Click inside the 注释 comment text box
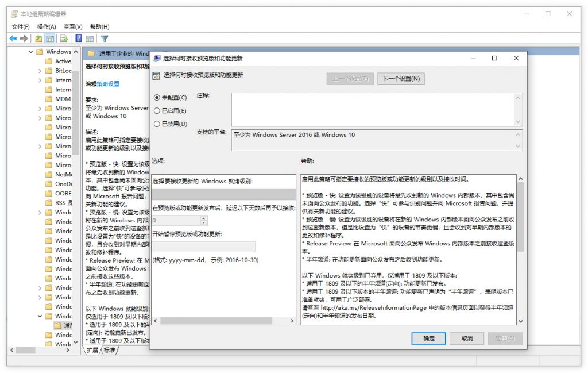This screenshot has height=373, width=588. tap(373, 109)
